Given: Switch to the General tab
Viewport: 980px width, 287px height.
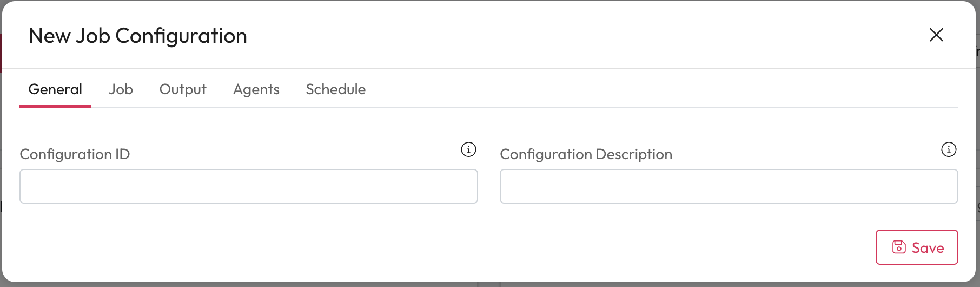Looking at the screenshot, I should coord(55,89).
